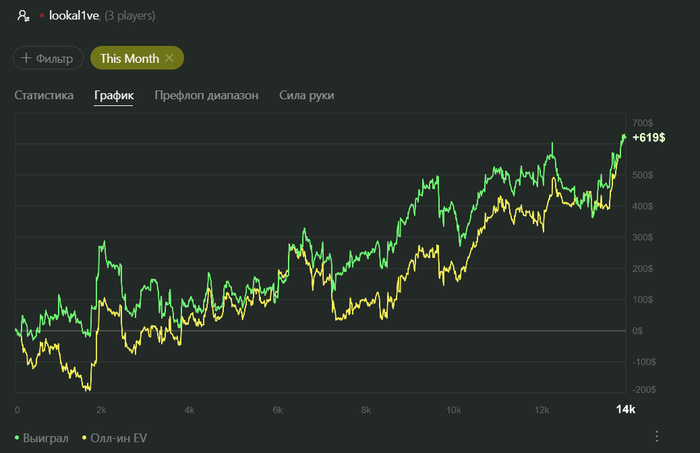Image resolution: width=700 pixels, height=453 pixels.
Task: Click the 10k x-axis label
Action: click(454, 410)
